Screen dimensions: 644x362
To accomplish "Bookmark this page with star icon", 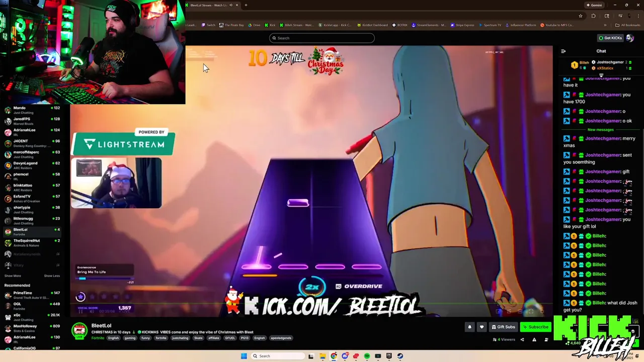I will click(x=581, y=16).
